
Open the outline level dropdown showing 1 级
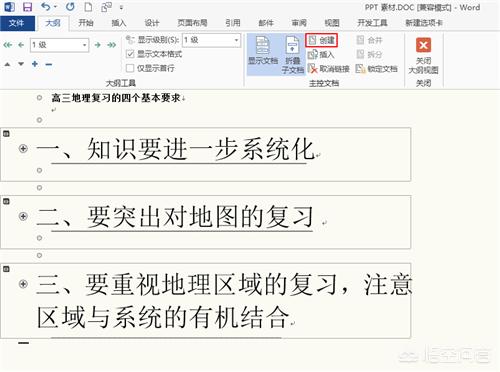(59, 45)
